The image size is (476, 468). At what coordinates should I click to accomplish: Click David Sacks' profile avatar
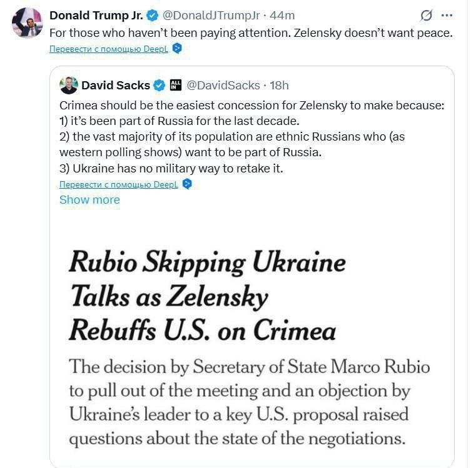69,86
